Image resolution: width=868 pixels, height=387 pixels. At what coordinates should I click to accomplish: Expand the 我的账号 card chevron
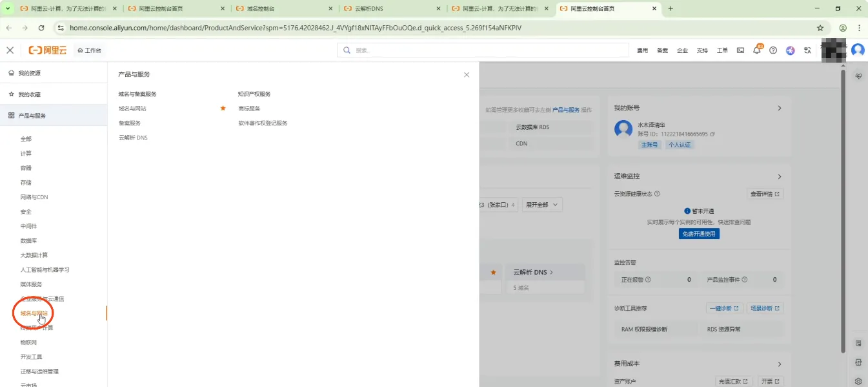[x=779, y=109]
